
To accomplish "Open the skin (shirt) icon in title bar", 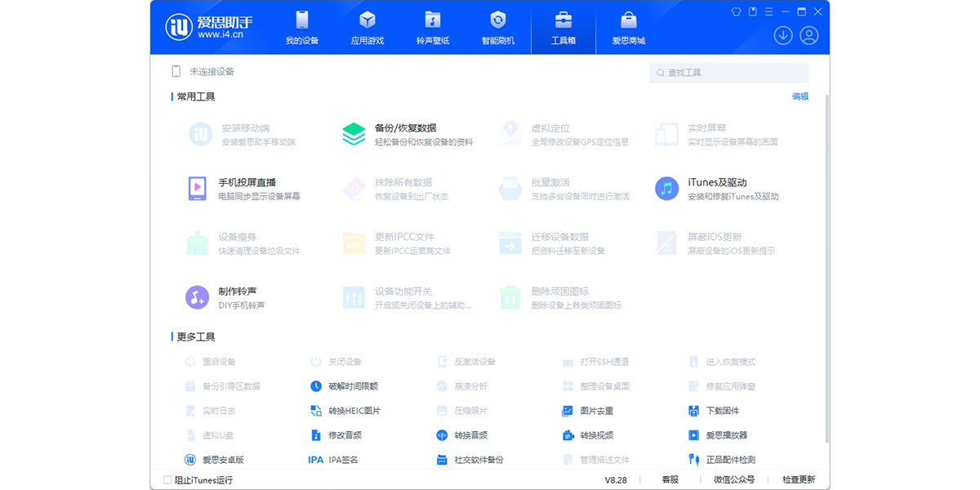I will 736,11.
